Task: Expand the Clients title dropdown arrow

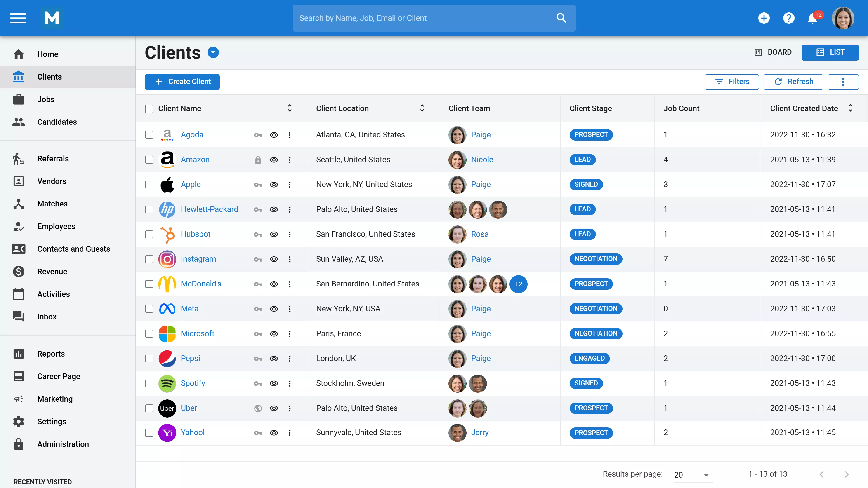Action: point(213,53)
